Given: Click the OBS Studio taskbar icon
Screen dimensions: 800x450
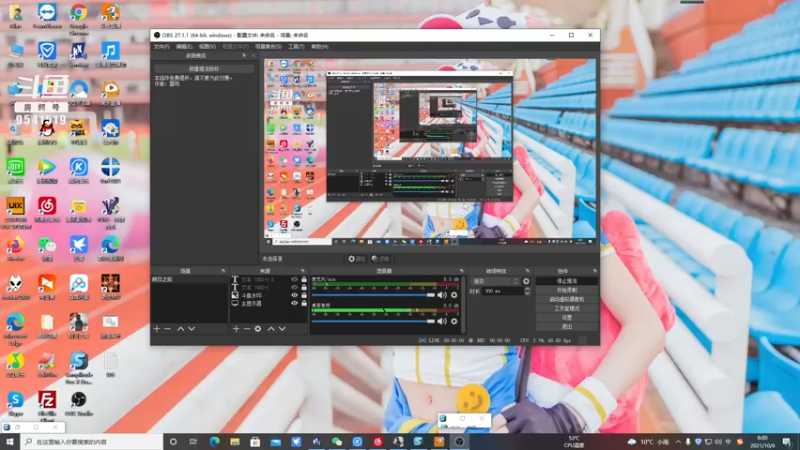Looking at the screenshot, I should (459, 442).
